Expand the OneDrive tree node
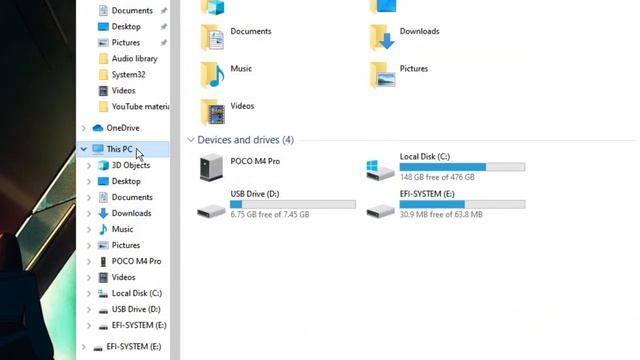This screenshot has height=360, width=640. point(84,128)
